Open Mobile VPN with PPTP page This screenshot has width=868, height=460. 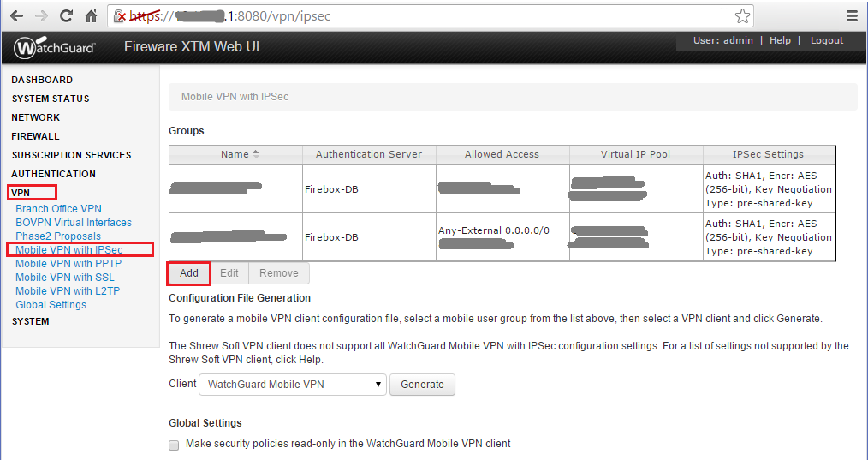pyautogui.click(x=68, y=264)
